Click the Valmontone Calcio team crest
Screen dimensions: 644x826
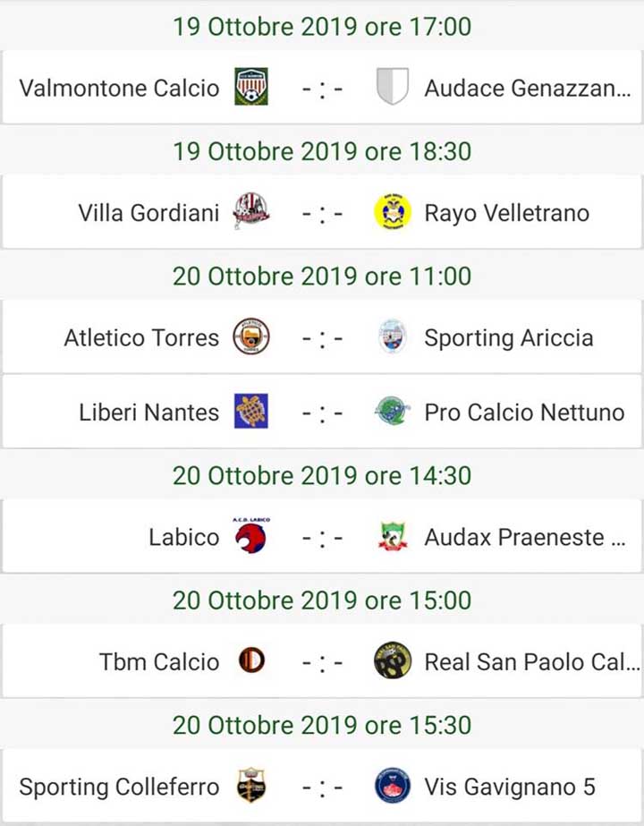coord(251,87)
